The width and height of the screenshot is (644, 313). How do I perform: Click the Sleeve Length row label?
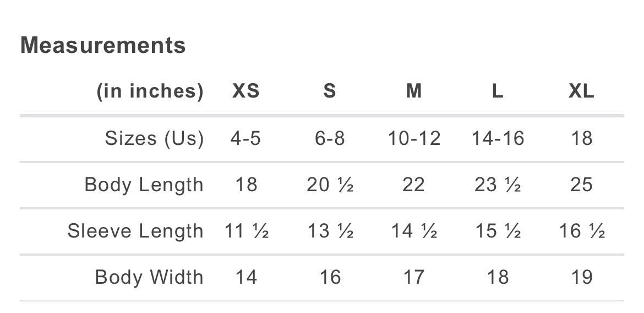[x=135, y=231]
